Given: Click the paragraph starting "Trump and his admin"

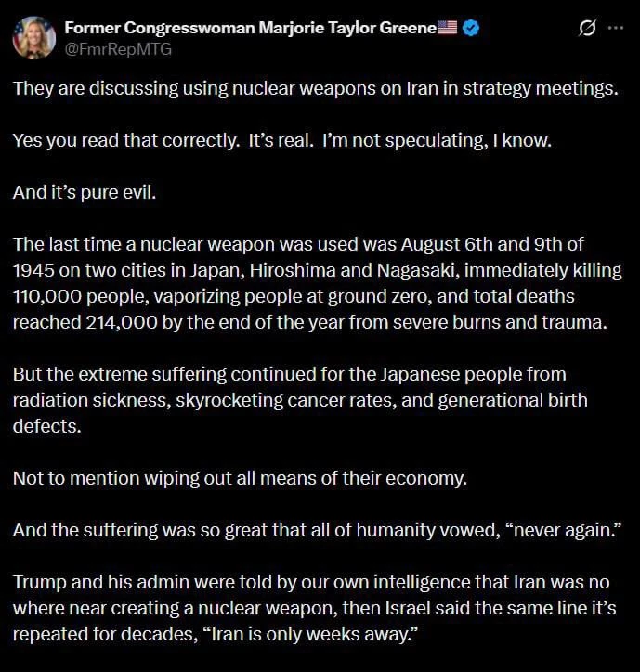Looking at the screenshot, I should pyautogui.click(x=314, y=608).
